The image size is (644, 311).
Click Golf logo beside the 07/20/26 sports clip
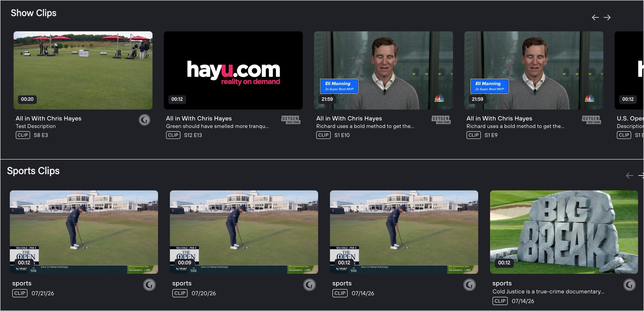(x=310, y=285)
